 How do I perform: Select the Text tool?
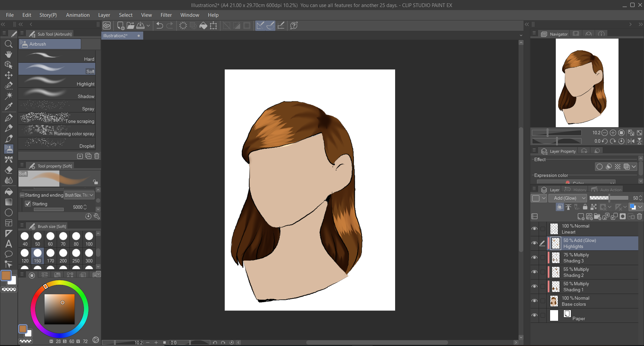coord(9,244)
